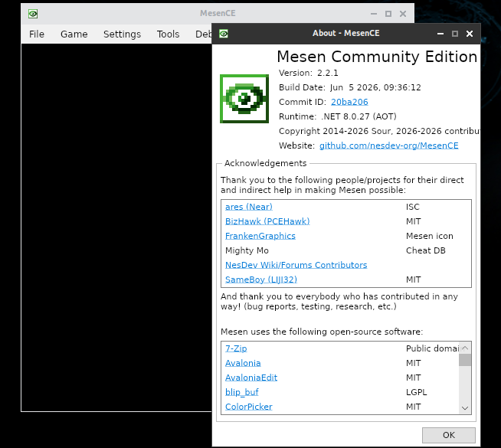Screen dimensions: 501x448
Task: Click the large Mesen eye logo
Action: click(244, 99)
